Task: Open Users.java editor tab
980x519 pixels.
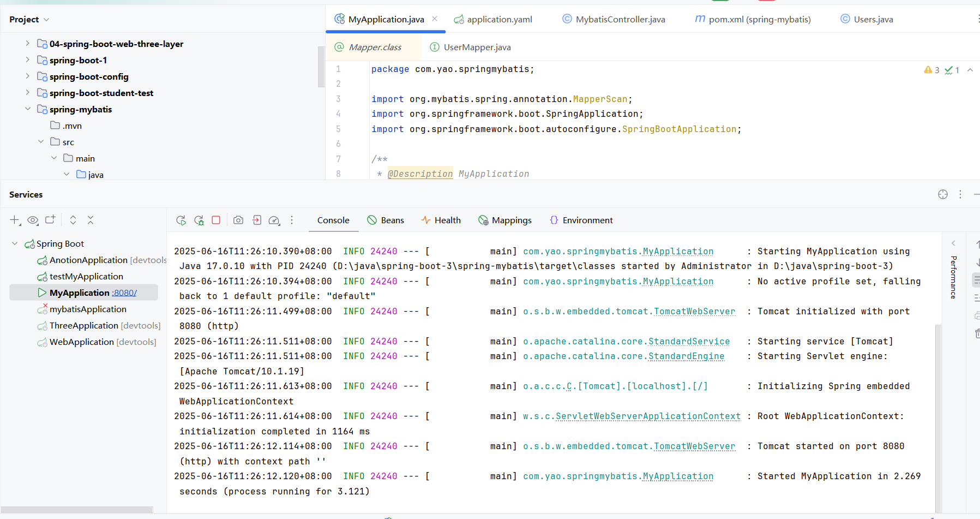Action: point(867,19)
